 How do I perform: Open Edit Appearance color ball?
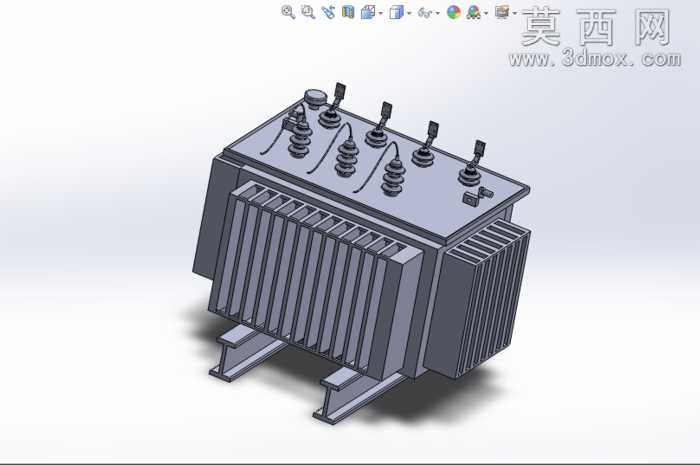(x=454, y=12)
